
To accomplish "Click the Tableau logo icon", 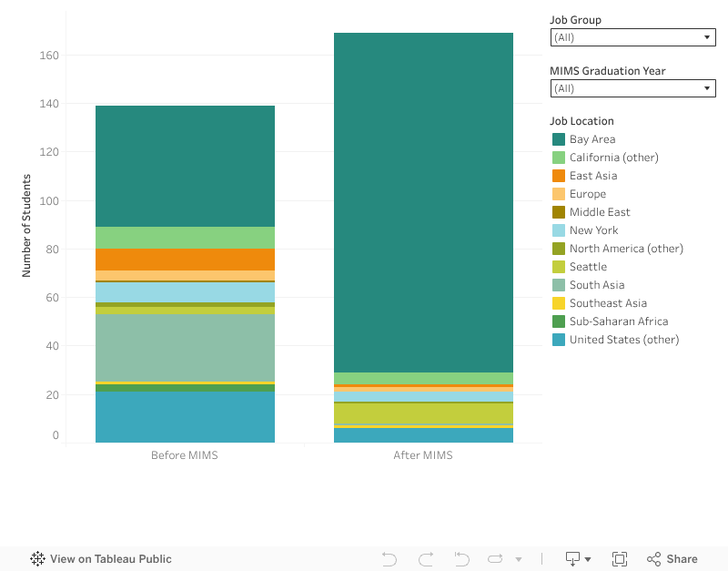I will pyautogui.click(x=37, y=559).
